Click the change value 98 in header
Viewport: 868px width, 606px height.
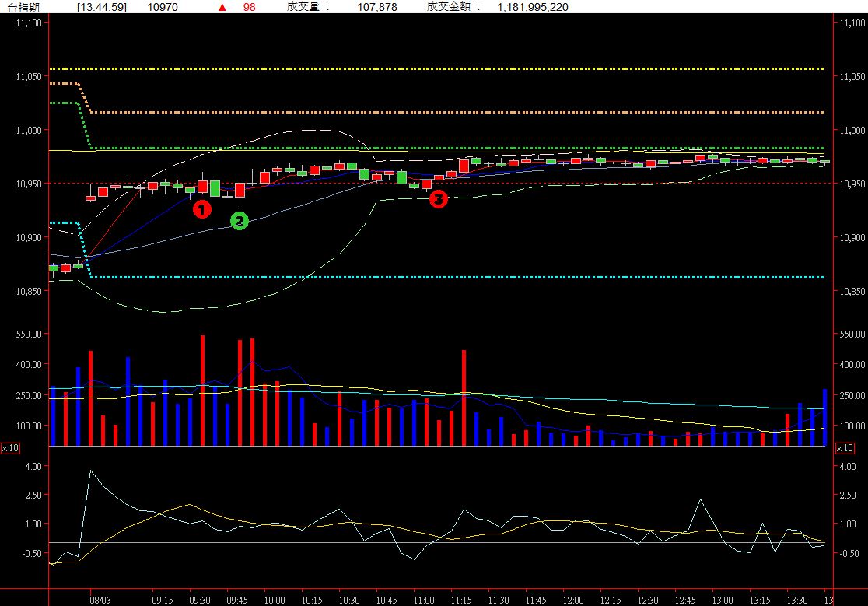[x=250, y=7]
